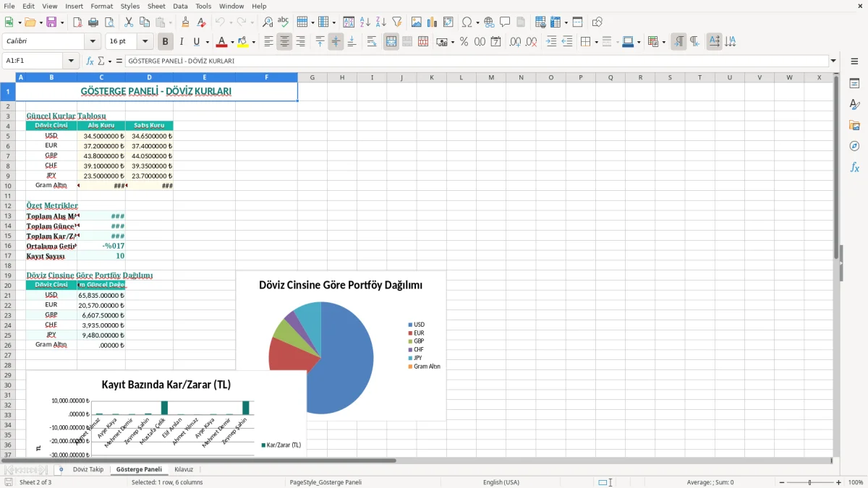Click English (USA) language in status bar
Viewport: 868px width, 488px height.
[501, 482]
